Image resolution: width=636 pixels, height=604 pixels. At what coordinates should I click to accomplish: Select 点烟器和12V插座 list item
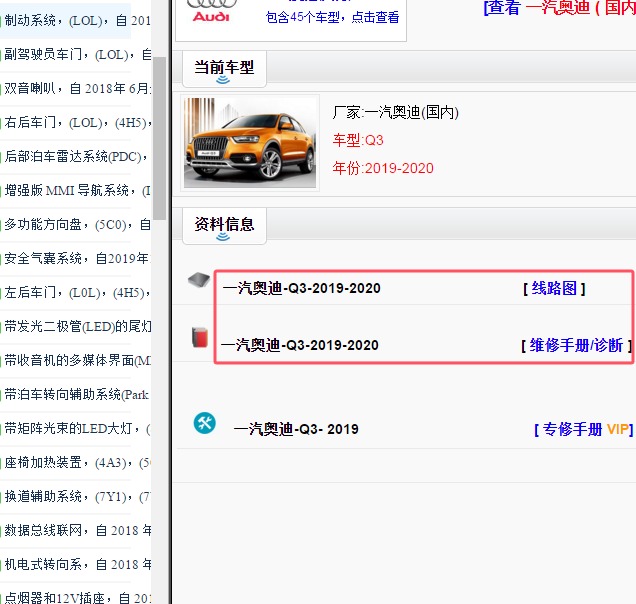pyautogui.click(x=76, y=597)
